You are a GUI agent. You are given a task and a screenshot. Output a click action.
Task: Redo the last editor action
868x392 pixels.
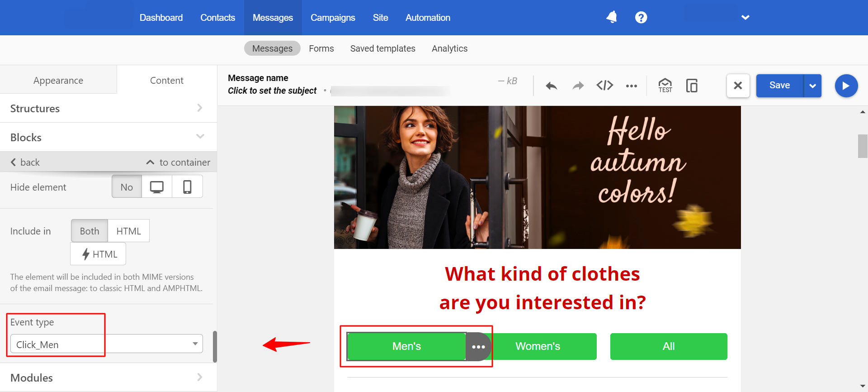(x=578, y=86)
